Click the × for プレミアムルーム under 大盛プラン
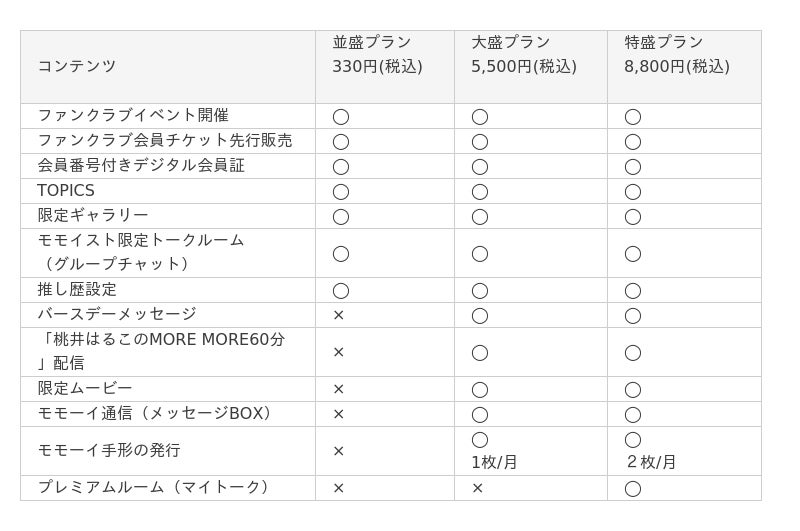This screenshot has height=531, width=800. 477,488
